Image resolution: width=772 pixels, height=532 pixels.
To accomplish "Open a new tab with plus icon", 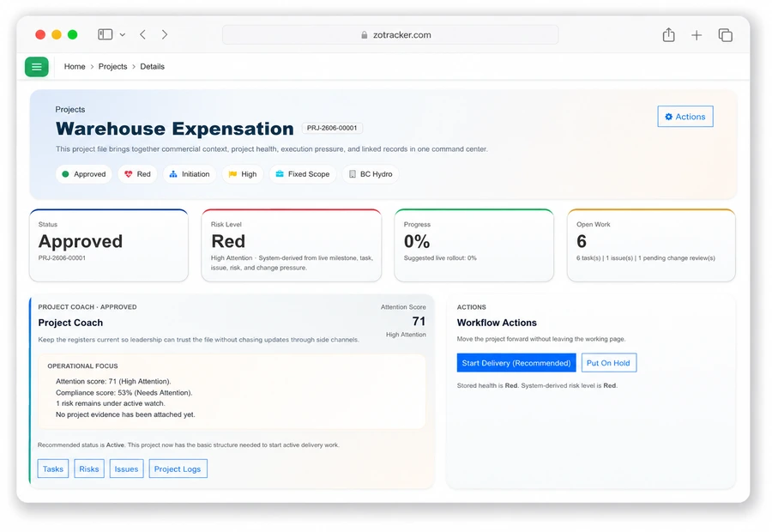I will pos(697,35).
